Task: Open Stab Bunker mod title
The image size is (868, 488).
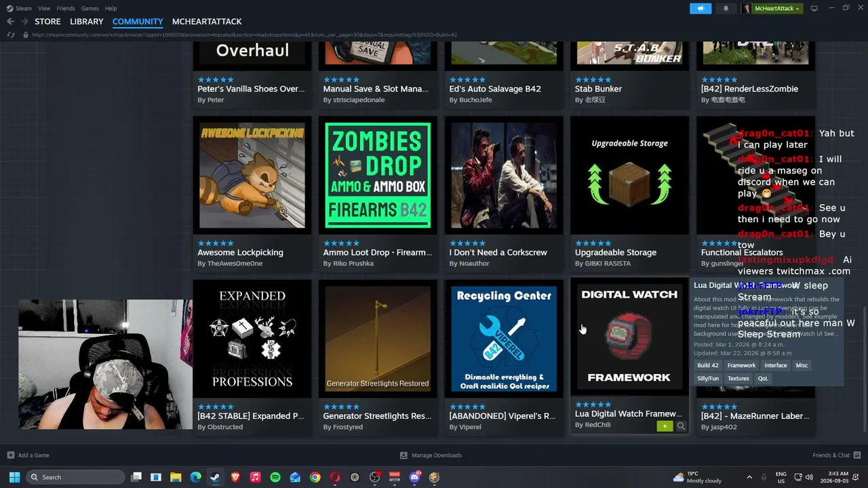Action: coord(598,89)
